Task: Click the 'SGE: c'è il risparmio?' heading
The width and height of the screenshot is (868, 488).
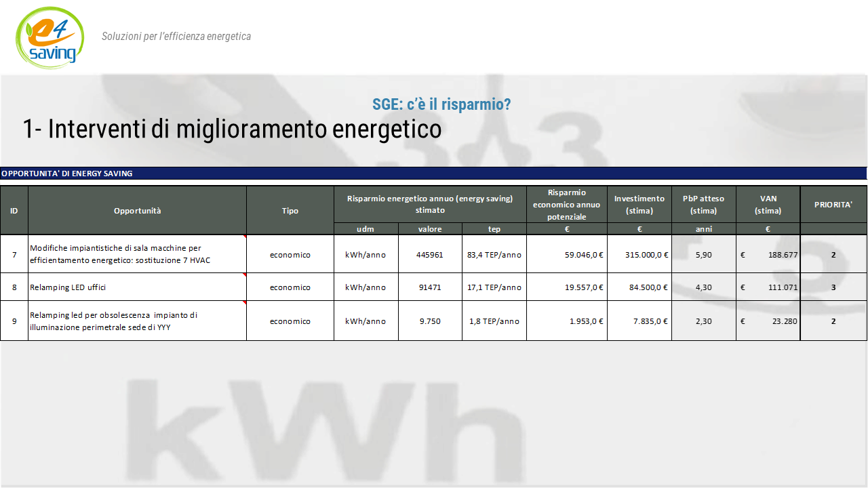Action: (441, 104)
